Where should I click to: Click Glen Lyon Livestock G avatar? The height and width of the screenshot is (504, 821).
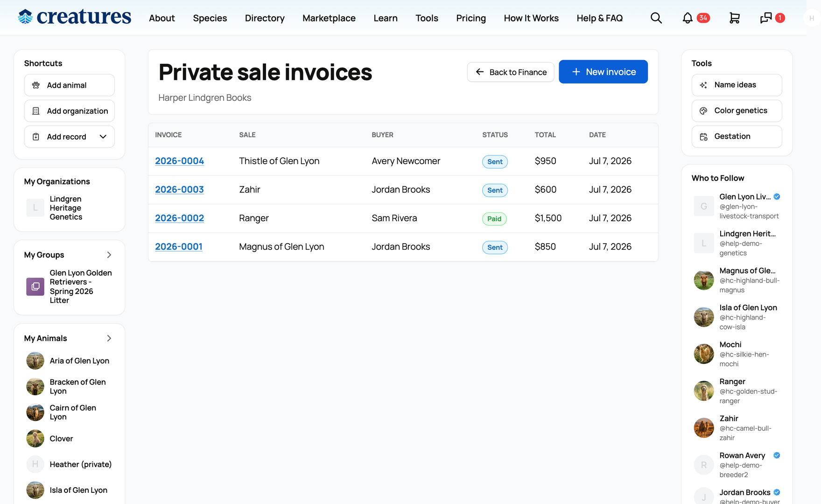tap(704, 206)
